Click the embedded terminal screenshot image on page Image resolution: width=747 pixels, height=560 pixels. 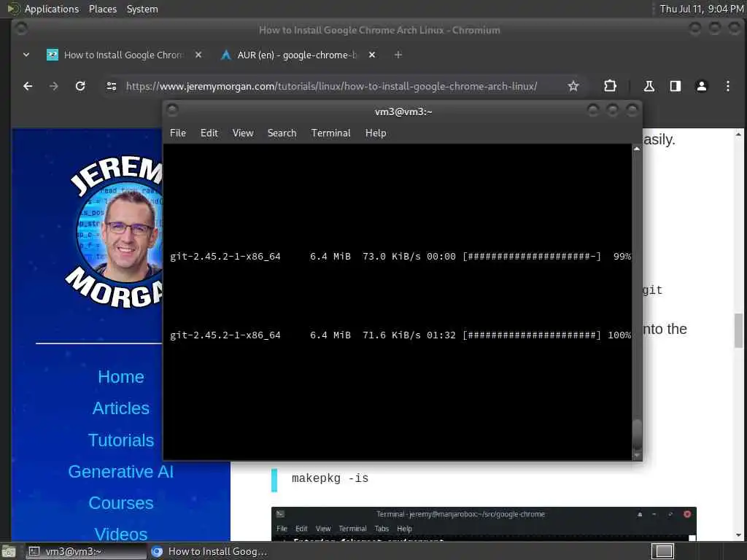point(484,524)
